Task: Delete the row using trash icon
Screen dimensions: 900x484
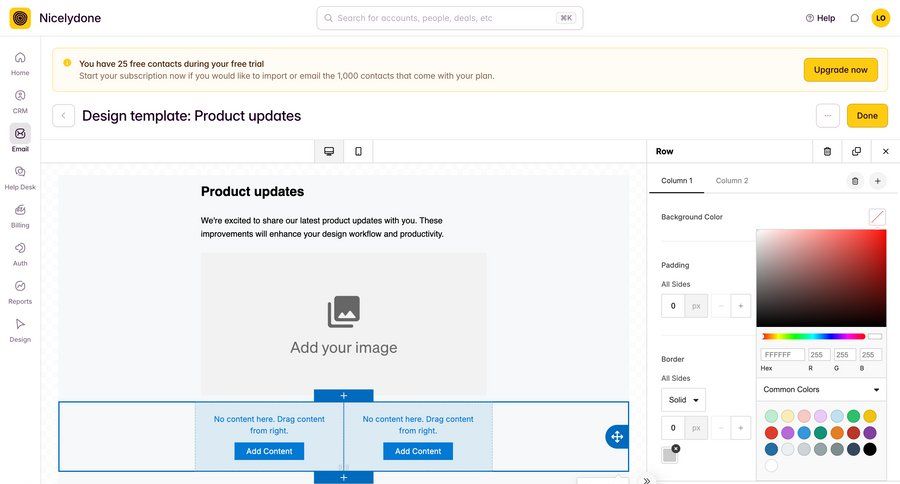Action: click(x=827, y=151)
